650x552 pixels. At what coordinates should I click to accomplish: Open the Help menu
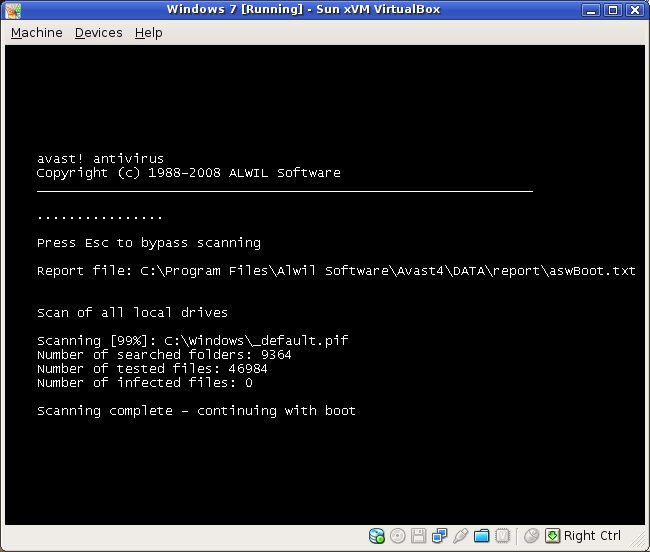[x=148, y=33]
